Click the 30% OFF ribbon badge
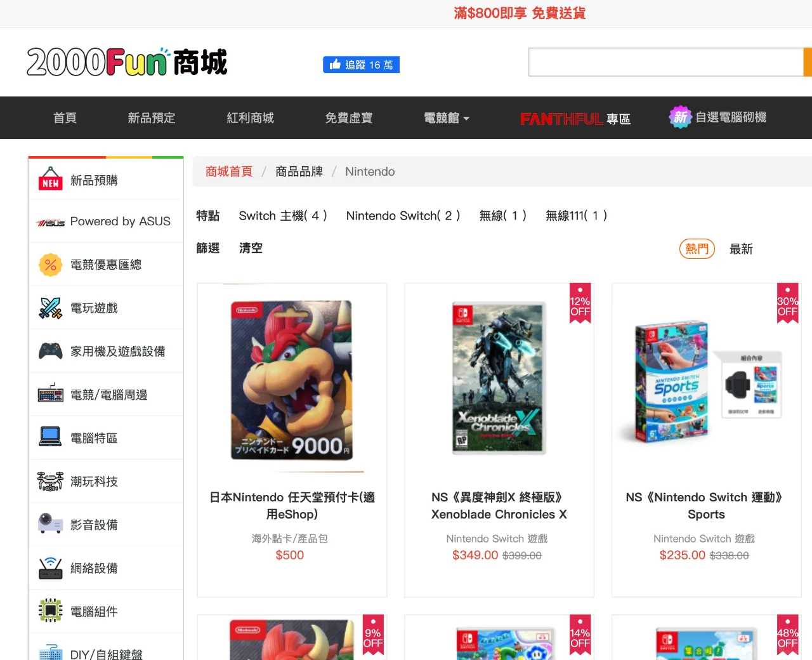 (x=787, y=303)
